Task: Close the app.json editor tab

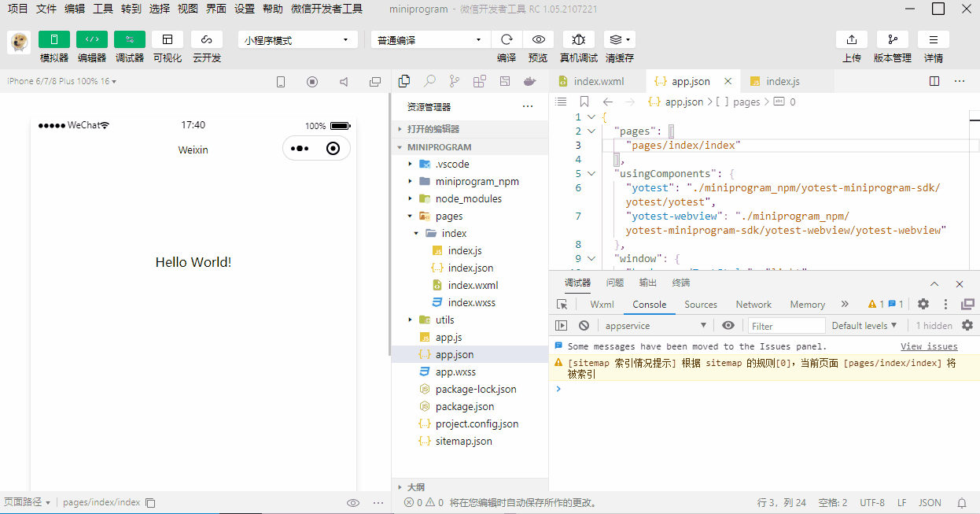Action: point(728,81)
